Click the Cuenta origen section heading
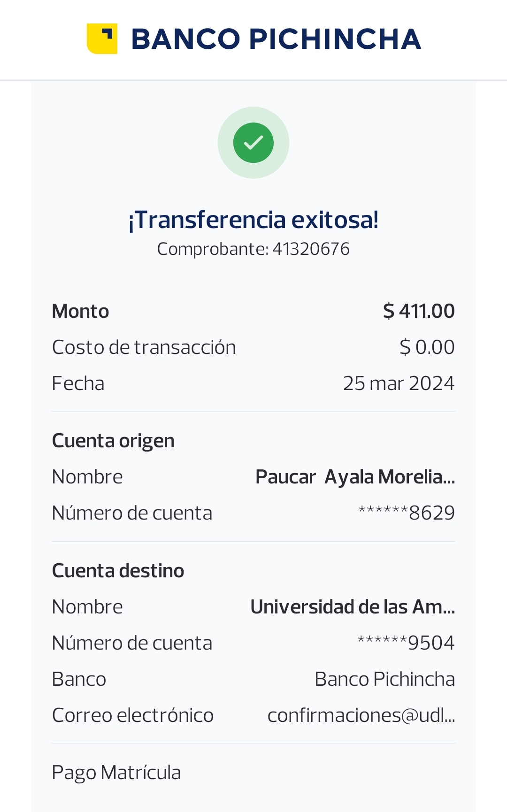The width and height of the screenshot is (507, 812). pos(113,441)
